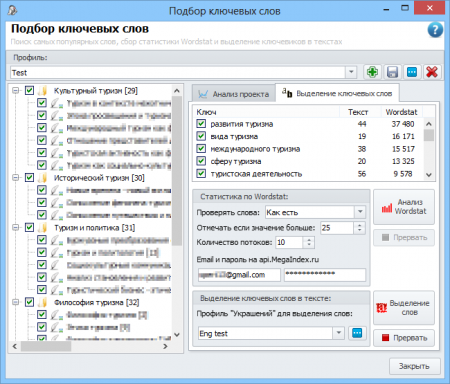Collapse the Культурный туризм tree node
Viewport: 450px width, 384px height.
(15, 90)
